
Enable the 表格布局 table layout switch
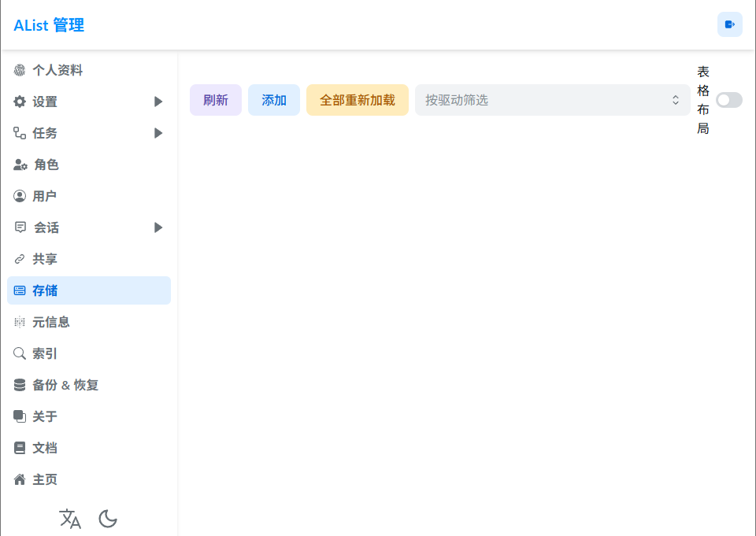pos(729,100)
